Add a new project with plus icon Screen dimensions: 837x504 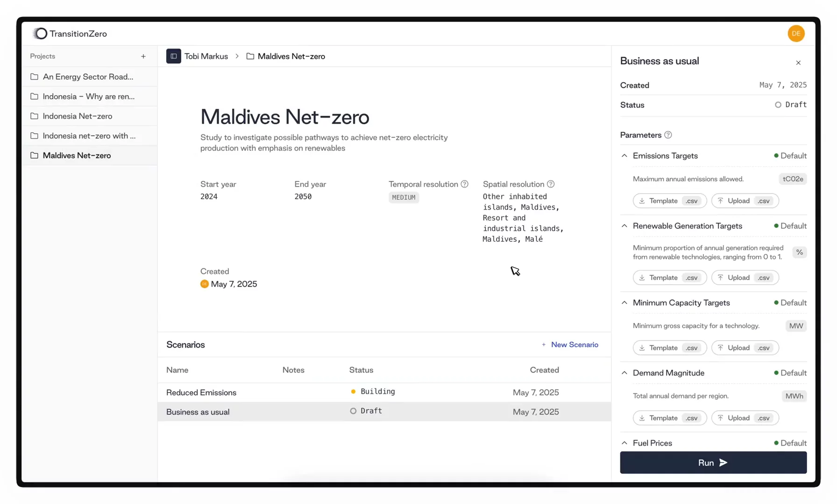pos(143,56)
